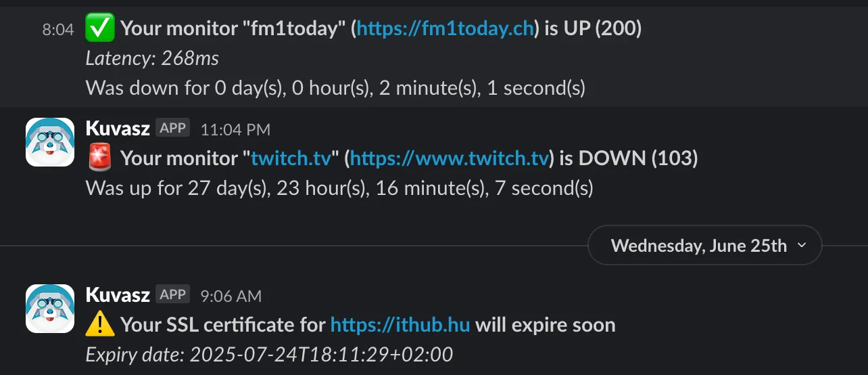Click the chevron in the date divider
Image resolution: width=868 pixels, height=375 pixels.
tap(802, 245)
